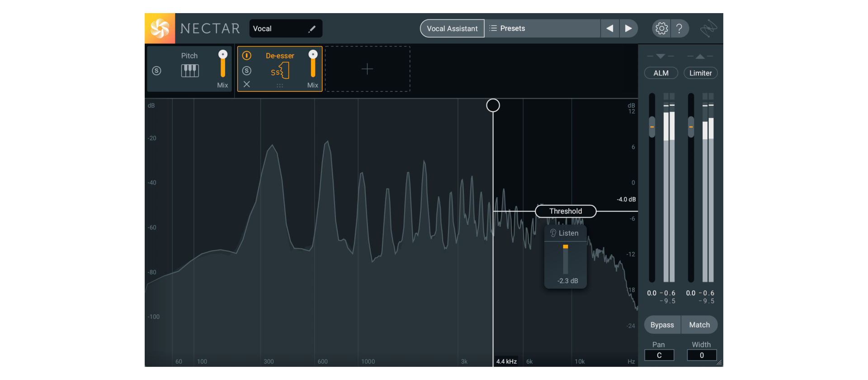This screenshot has width=868, height=380.
Task: Click the Vocal preset name field
Action: (286, 28)
